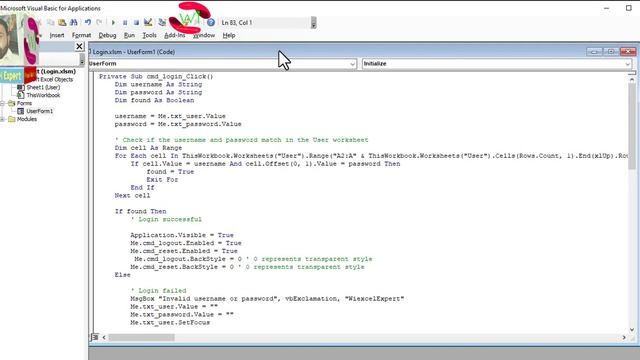The height and width of the screenshot is (360, 640).
Task: Open the Insert menu
Action: [57, 36]
